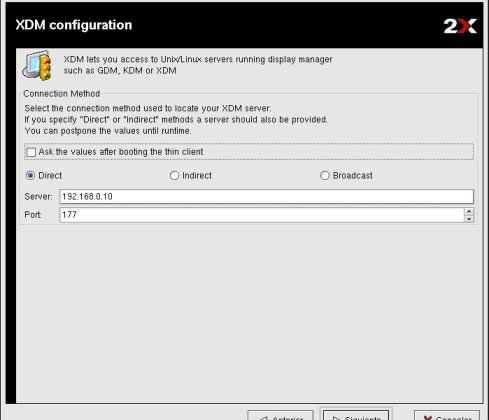This screenshot has width=489, height=420.
Task: Select the Indirect connection method
Action: coord(174,175)
